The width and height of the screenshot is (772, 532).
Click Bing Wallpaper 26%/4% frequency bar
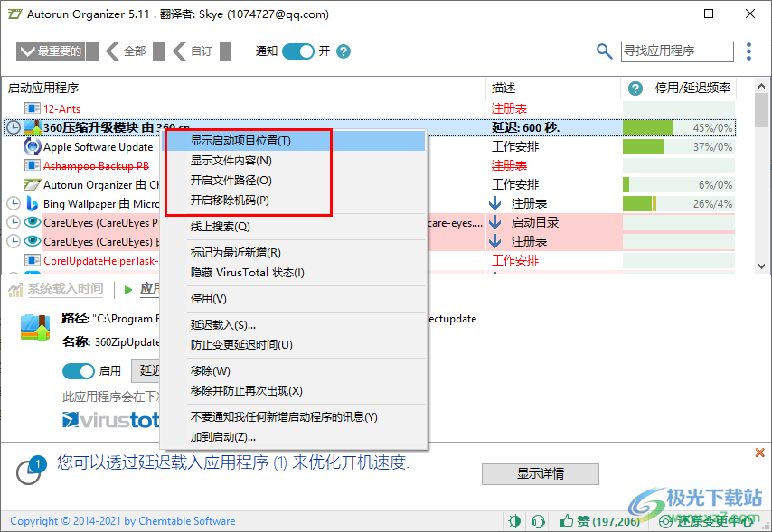click(679, 203)
